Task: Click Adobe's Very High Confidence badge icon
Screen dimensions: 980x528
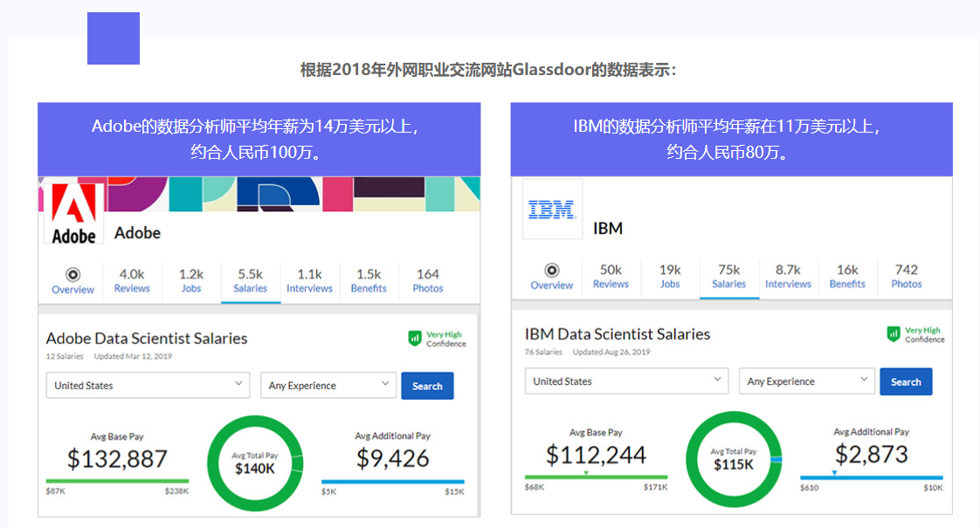Action: pos(414,339)
